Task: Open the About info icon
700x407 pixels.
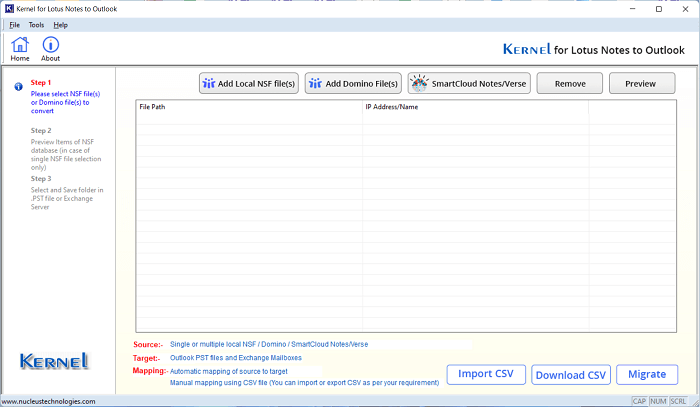Action: 50,49
